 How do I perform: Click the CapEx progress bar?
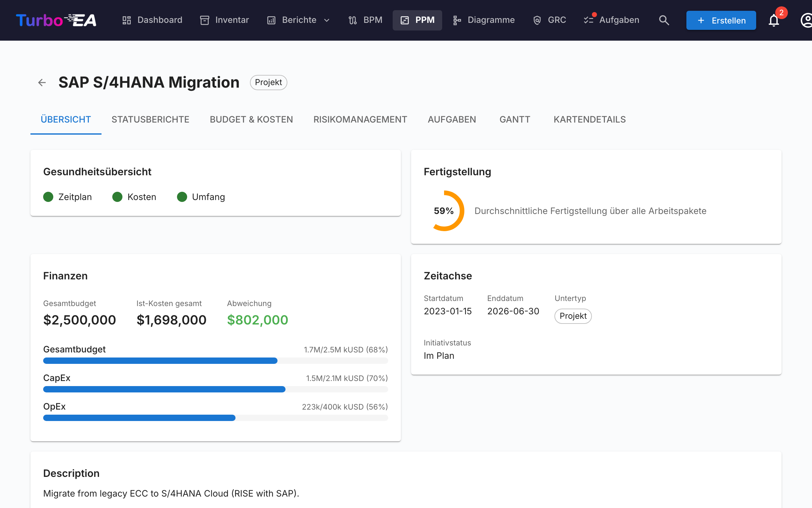(x=215, y=389)
